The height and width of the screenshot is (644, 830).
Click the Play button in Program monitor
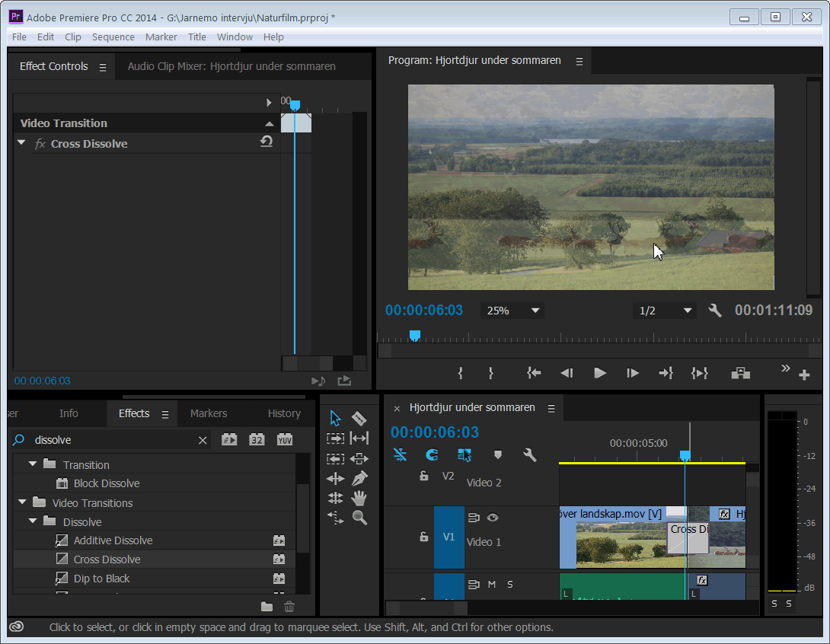point(600,373)
